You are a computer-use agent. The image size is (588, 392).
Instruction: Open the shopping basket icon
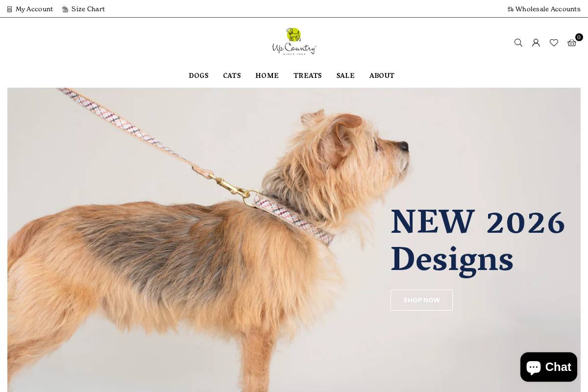(572, 43)
